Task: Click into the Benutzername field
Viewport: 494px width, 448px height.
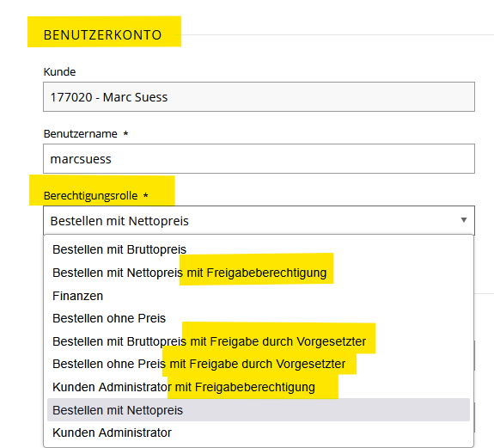Action: [x=259, y=158]
